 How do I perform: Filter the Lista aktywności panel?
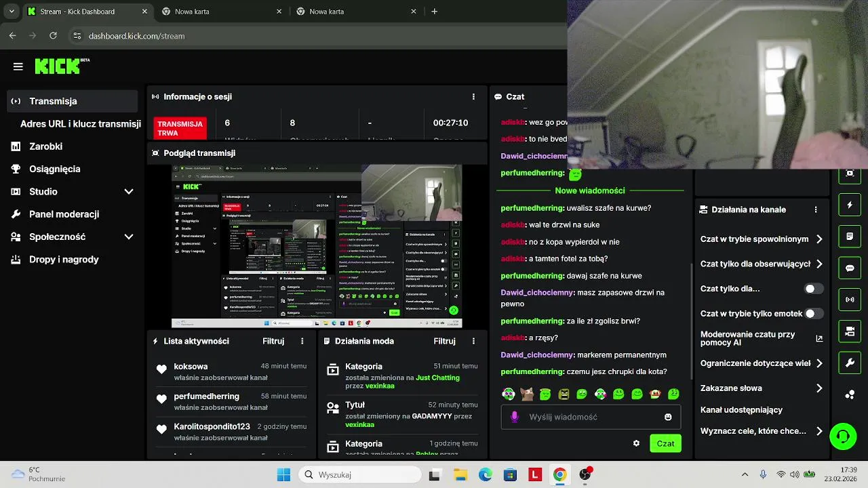pos(273,341)
